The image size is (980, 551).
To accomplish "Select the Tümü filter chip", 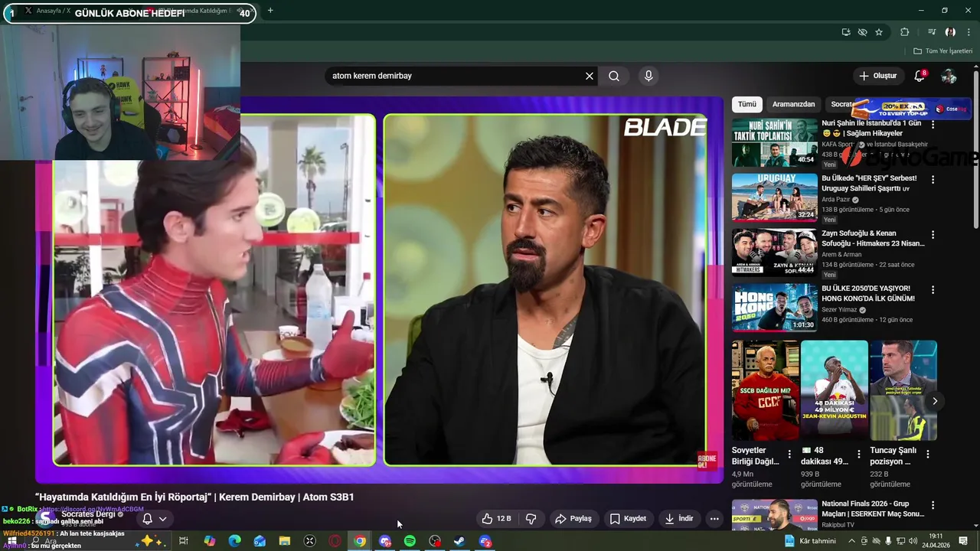I will pos(747,104).
